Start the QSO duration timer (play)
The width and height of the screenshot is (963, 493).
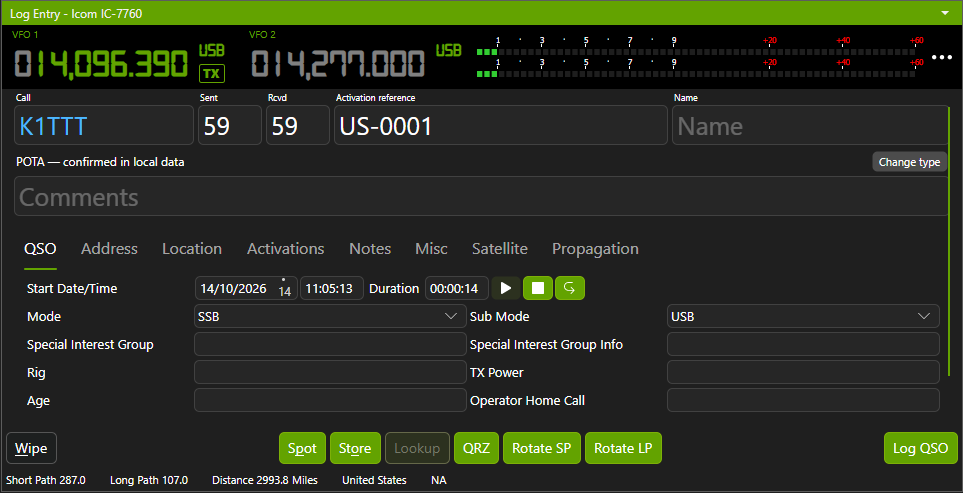(x=506, y=288)
